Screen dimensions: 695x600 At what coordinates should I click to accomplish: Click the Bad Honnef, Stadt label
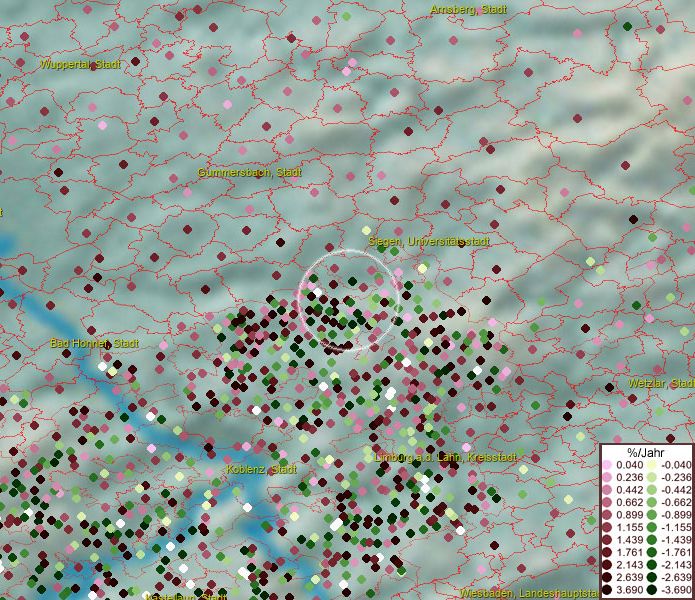pyautogui.click(x=94, y=343)
